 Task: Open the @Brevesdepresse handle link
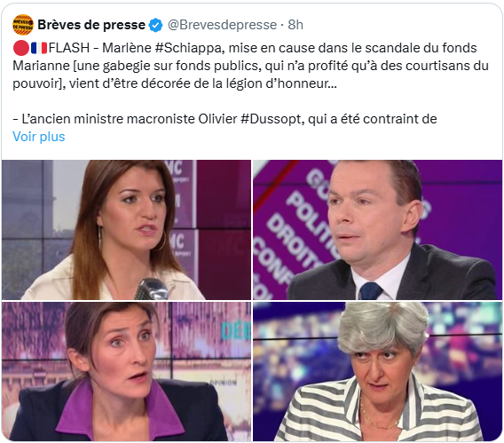[x=222, y=25]
